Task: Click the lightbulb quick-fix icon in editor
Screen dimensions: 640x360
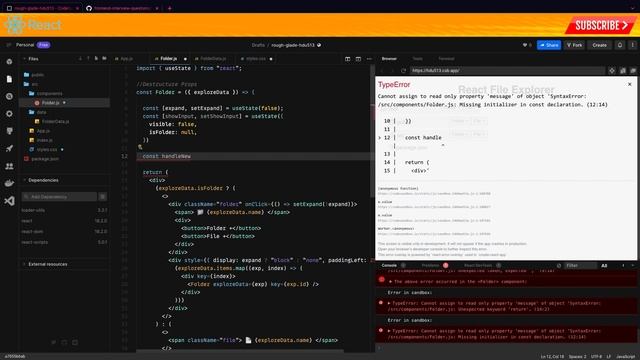Action: pyautogui.click(x=140, y=147)
